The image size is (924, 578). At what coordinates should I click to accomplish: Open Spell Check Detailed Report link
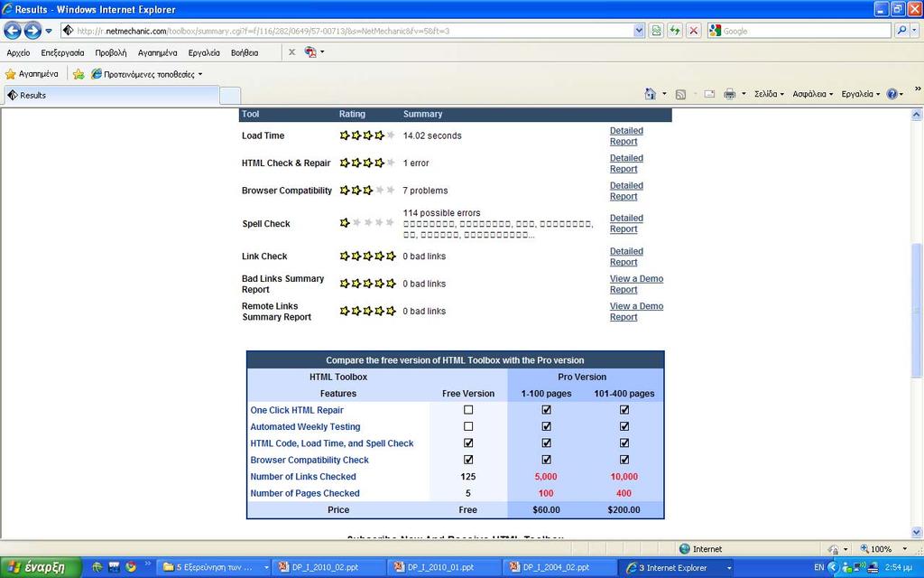click(x=626, y=224)
